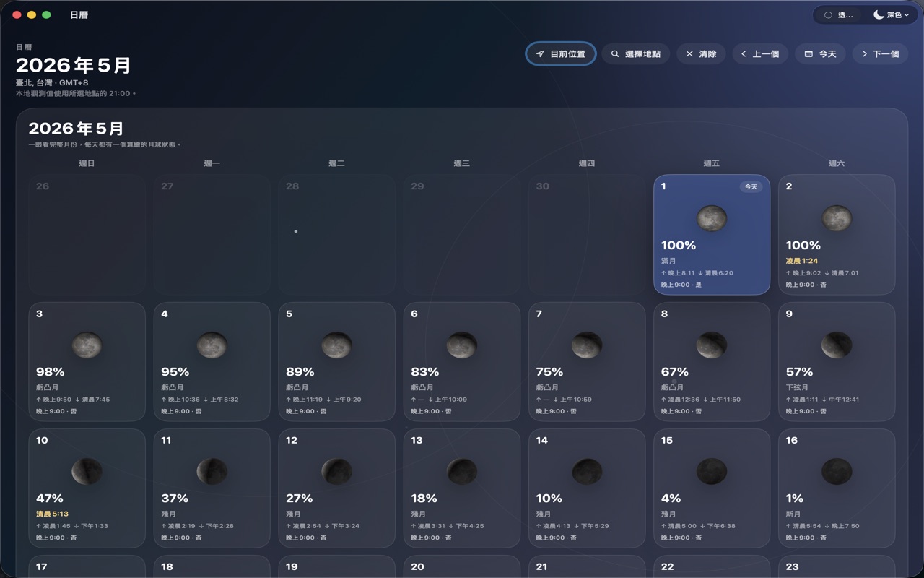
Task: Click 晚上 9:50 moonrise time on day 3
Action: [x=57, y=400]
